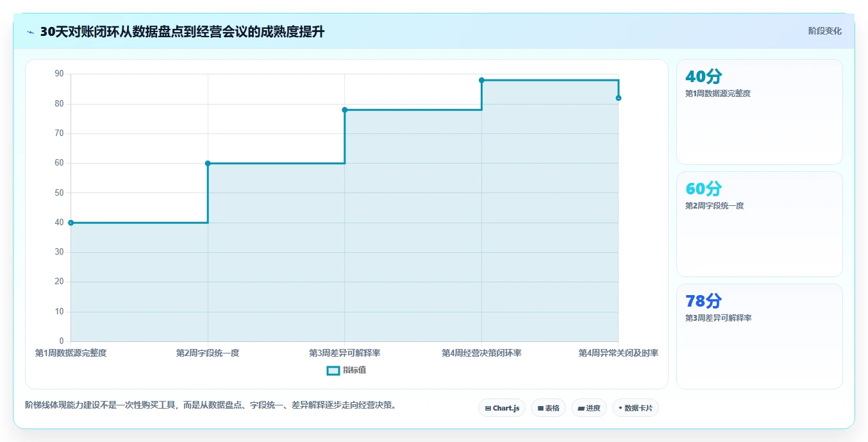868x442 pixels.
Task: Click the chart title about 30天对账闭环
Action: (x=182, y=32)
